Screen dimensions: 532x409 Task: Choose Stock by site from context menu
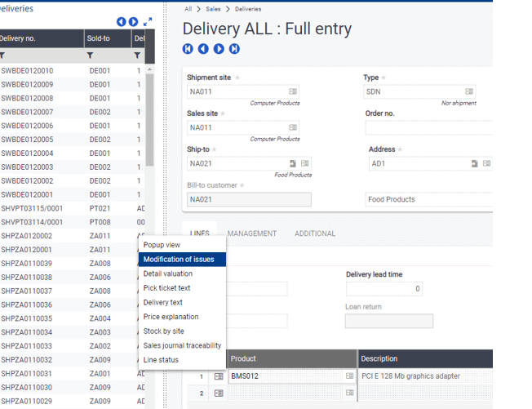pyautogui.click(x=164, y=331)
